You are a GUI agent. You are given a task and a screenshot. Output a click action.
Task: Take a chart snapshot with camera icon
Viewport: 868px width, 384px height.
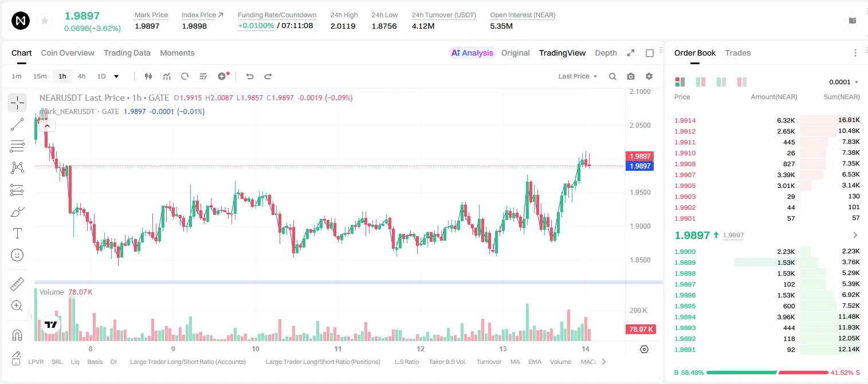pyautogui.click(x=631, y=76)
